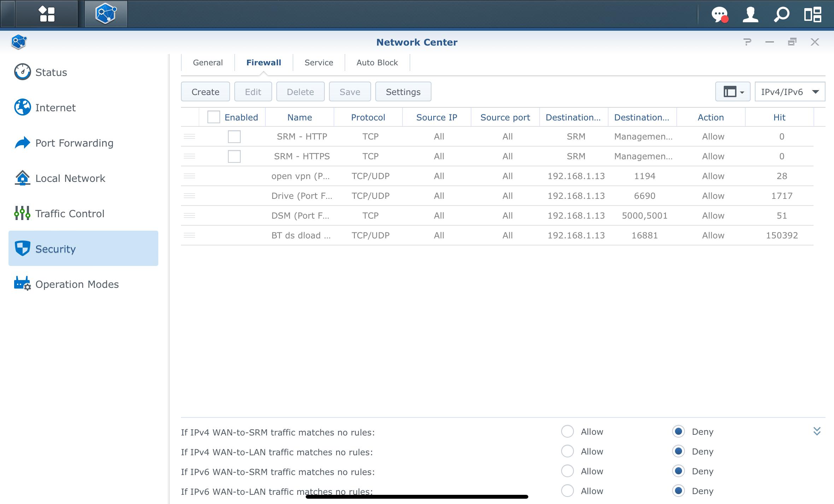The height and width of the screenshot is (504, 834).
Task: Open the notifications chat bubble icon
Action: point(719,15)
